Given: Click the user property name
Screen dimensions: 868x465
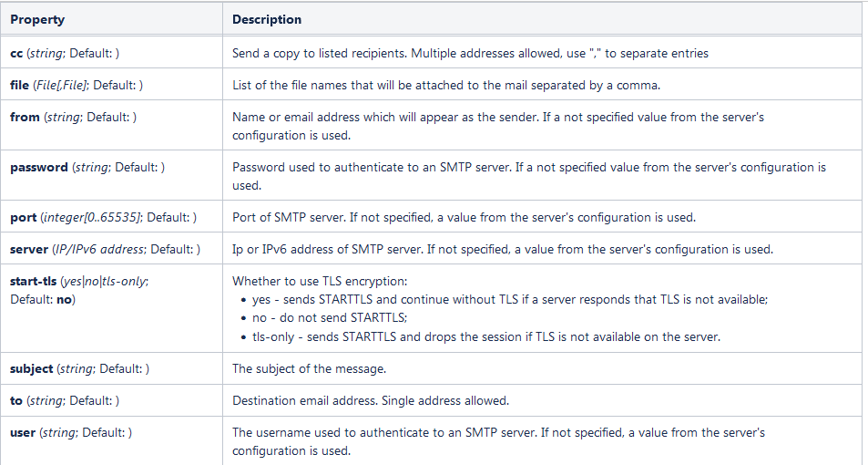Looking at the screenshot, I should [23, 433].
